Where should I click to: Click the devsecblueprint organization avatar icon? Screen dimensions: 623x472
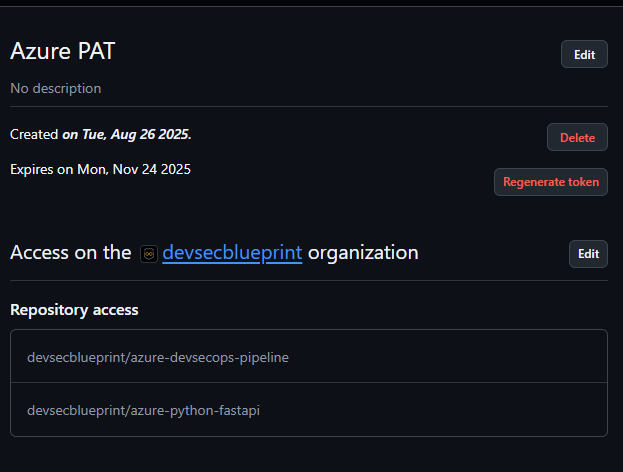point(149,254)
